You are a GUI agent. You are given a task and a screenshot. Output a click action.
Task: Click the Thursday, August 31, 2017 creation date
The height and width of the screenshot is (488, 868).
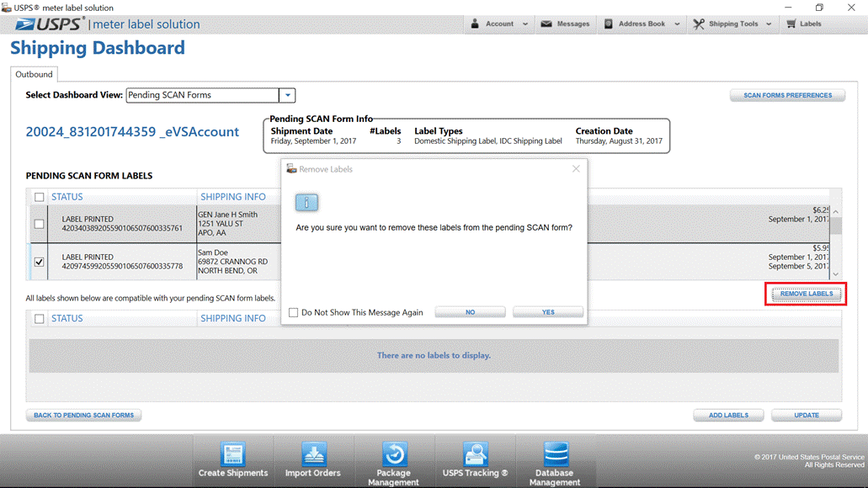pos(619,141)
